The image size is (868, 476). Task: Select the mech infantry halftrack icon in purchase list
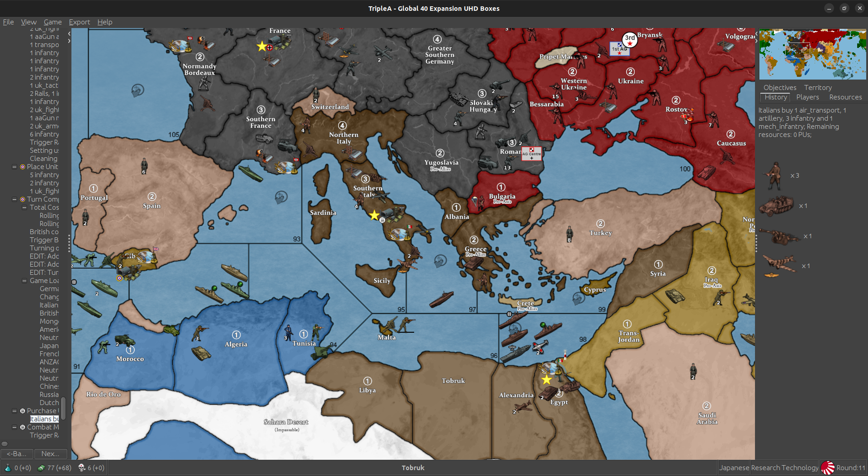click(776, 206)
